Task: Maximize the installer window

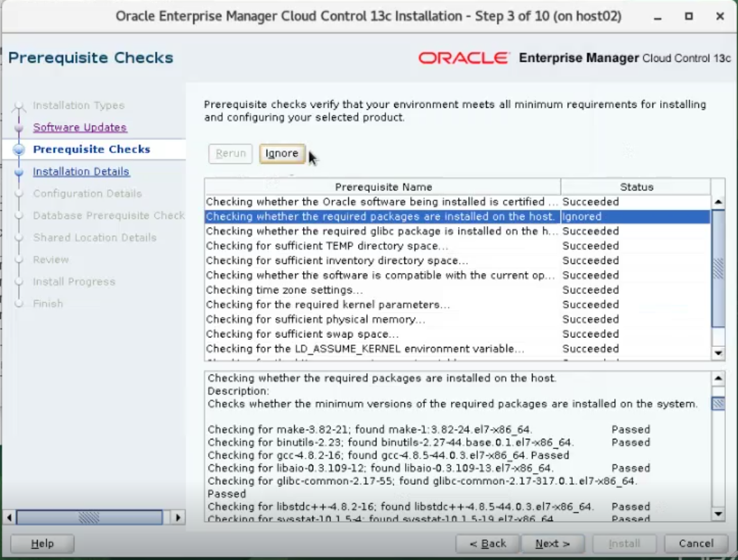Action: tap(689, 17)
